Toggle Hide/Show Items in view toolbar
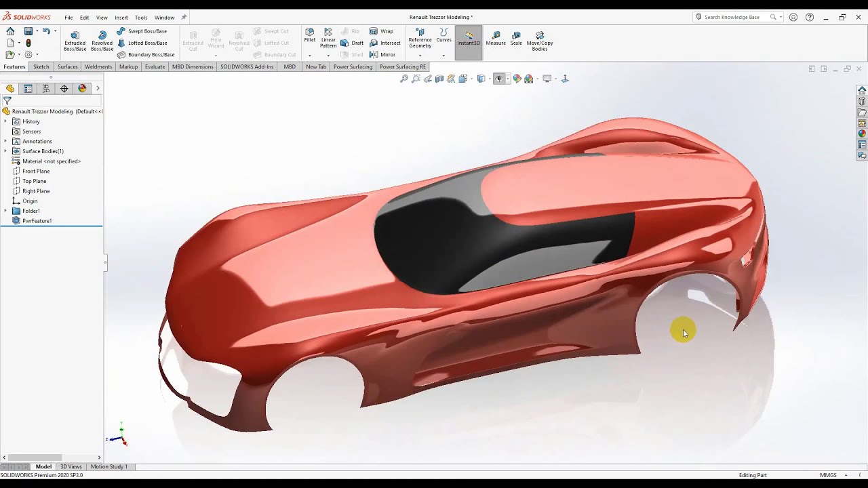The height and width of the screenshot is (488, 868). point(499,79)
